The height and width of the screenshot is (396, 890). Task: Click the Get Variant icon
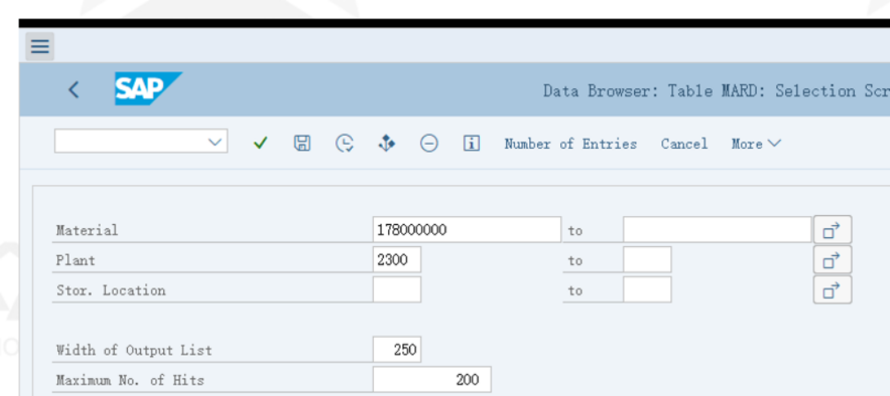387,144
